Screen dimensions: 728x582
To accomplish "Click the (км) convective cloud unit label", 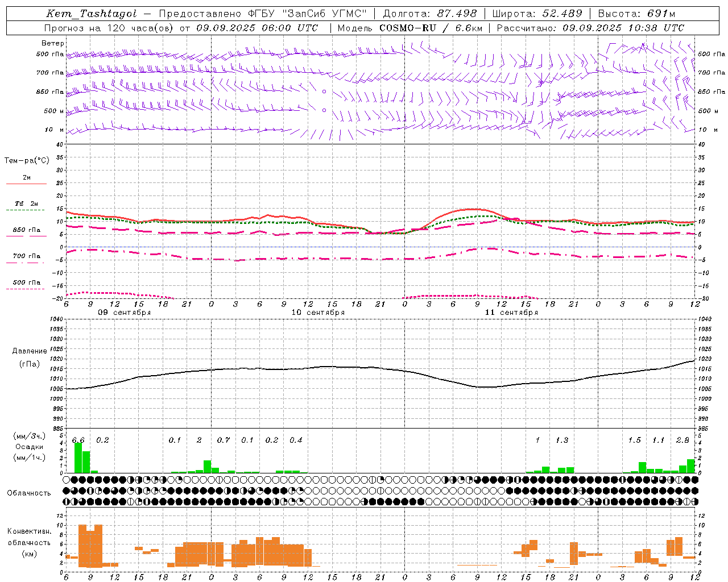I will (29, 554).
